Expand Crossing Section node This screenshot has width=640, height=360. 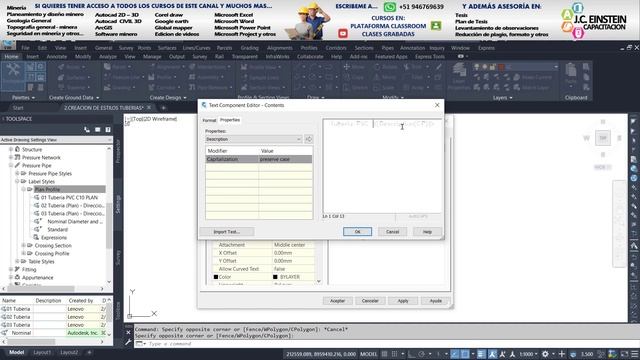[x=23, y=245]
